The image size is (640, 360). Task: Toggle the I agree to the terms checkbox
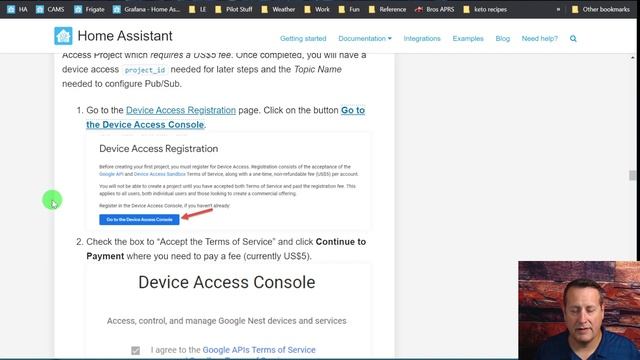[x=136, y=350]
